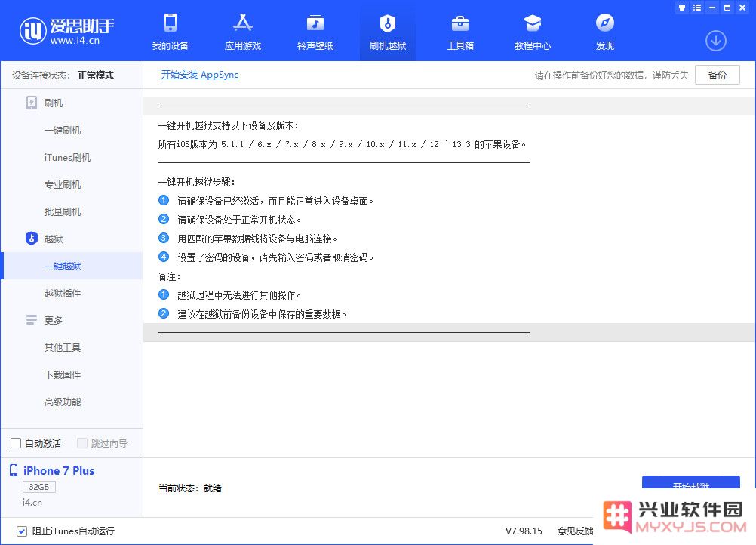Click the 正常模式 connection status text
Screen dimensions: 756x545
coord(96,75)
